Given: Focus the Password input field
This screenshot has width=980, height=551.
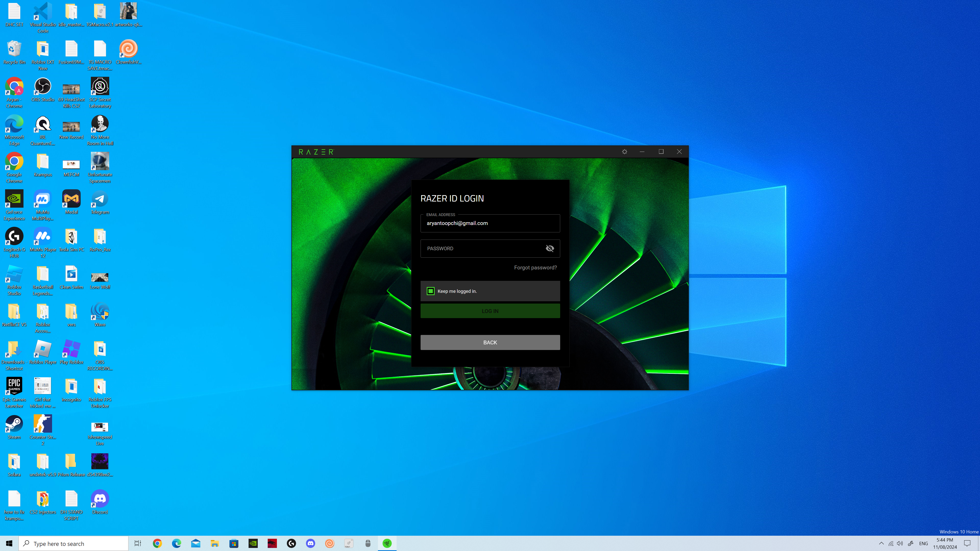Looking at the screenshot, I should (x=483, y=248).
